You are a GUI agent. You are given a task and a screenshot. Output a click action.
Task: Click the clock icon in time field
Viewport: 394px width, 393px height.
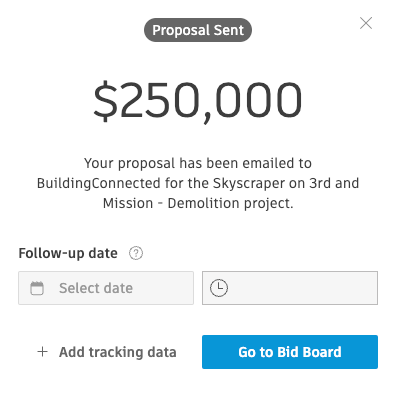tap(219, 288)
